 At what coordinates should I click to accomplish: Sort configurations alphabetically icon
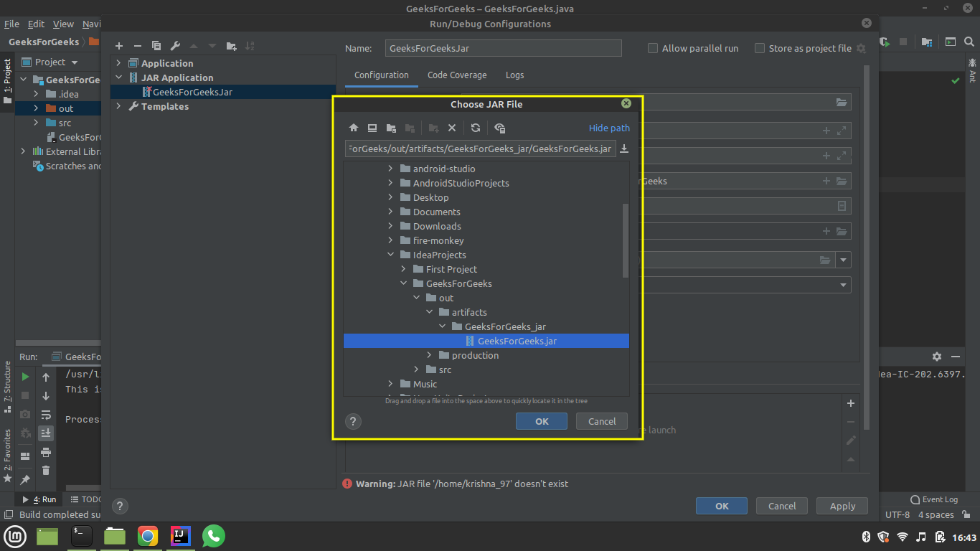click(250, 46)
